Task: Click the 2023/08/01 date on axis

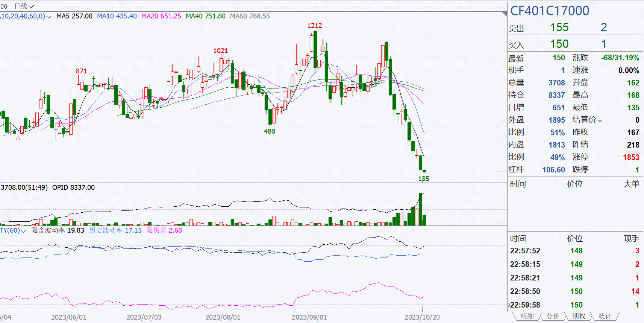Action: [223, 317]
